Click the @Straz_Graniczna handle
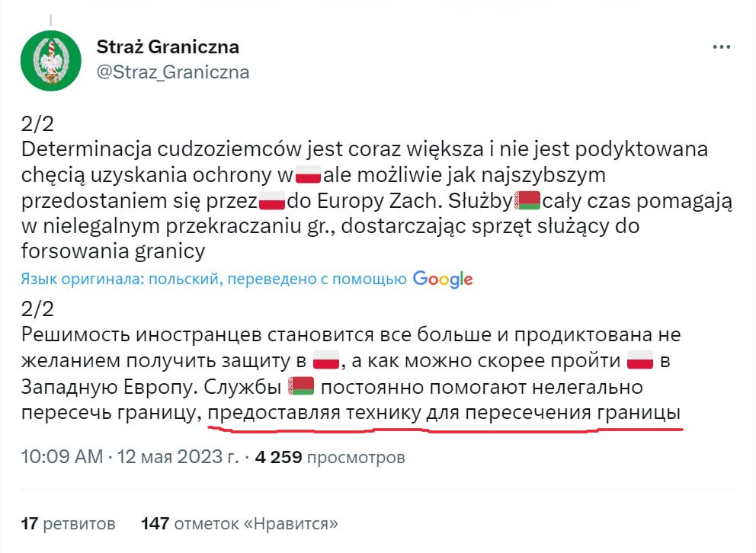 coord(173,72)
